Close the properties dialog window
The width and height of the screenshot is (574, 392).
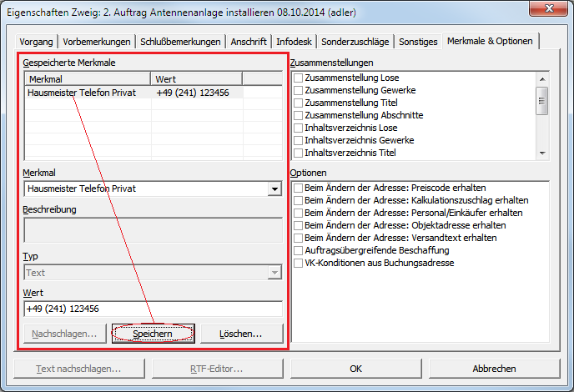551,10
